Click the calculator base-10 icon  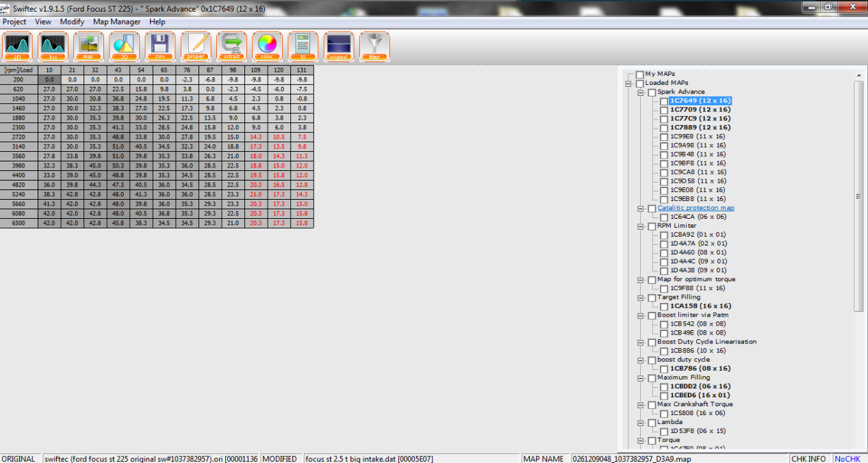tap(303, 47)
